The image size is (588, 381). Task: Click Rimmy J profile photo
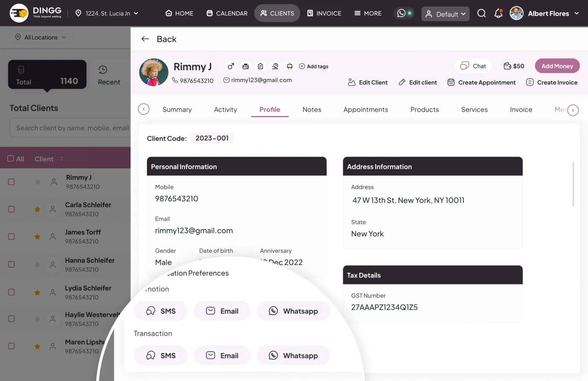pyautogui.click(x=154, y=72)
